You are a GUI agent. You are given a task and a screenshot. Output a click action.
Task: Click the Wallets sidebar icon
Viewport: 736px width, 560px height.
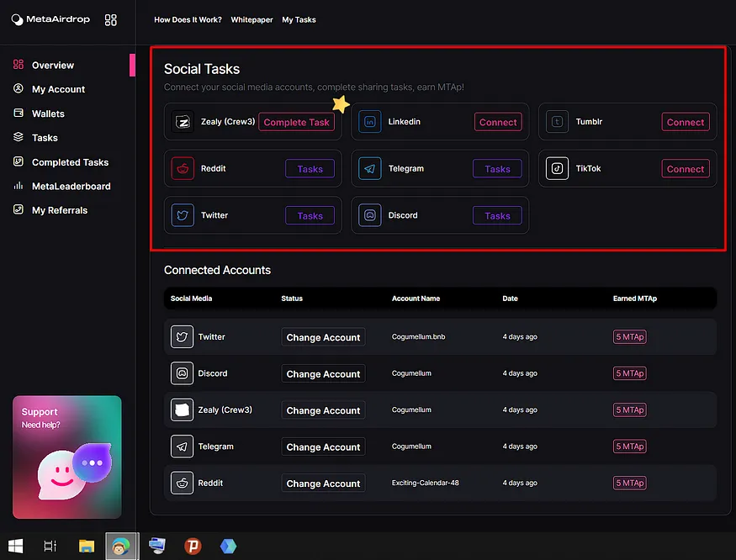pos(19,114)
